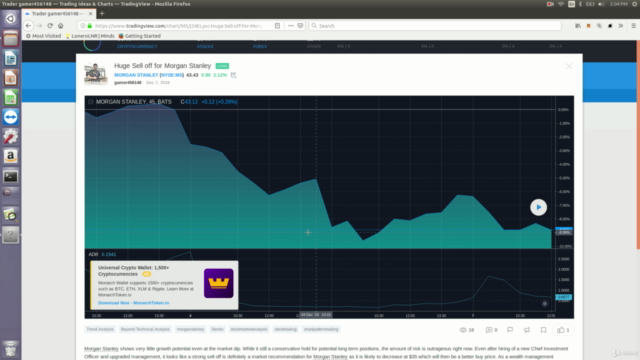Open the Firefox hamburger menu

tap(633, 26)
